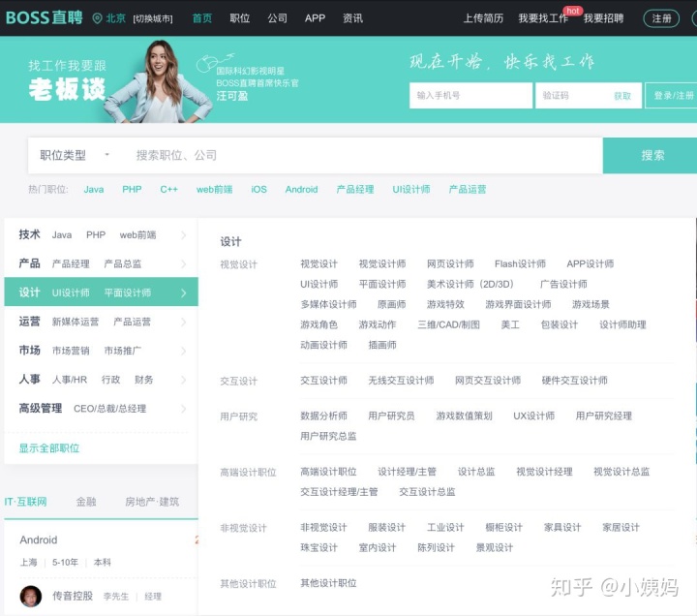Click 显示全部职位 link

point(49,447)
